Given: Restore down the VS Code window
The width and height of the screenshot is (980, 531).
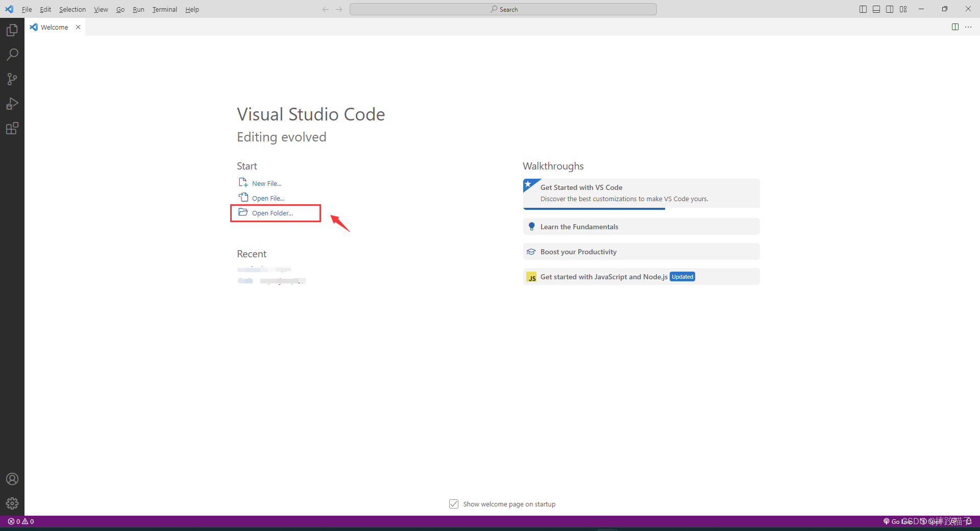Looking at the screenshot, I should [x=945, y=9].
